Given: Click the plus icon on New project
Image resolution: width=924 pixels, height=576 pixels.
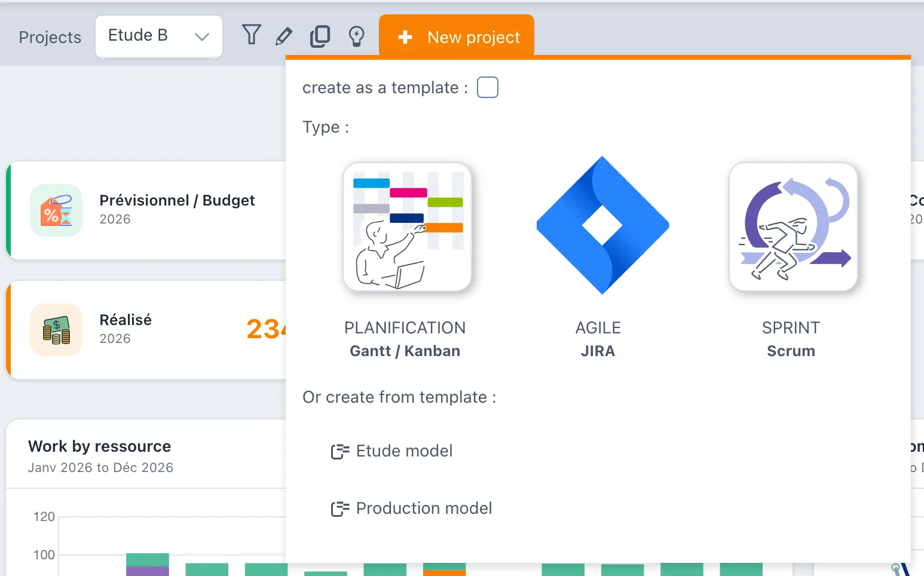Looking at the screenshot, I should (405, 37).
